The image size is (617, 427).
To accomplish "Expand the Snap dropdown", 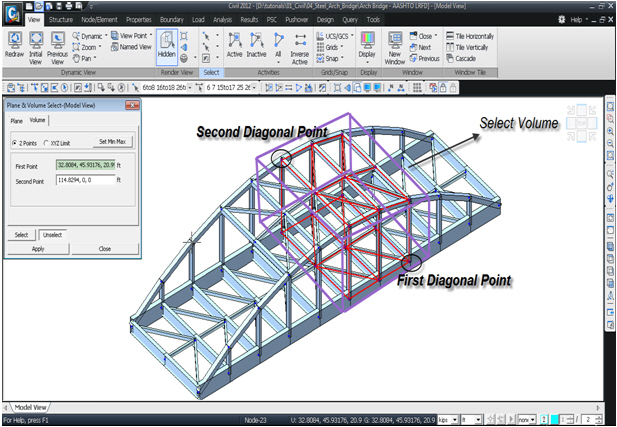I will pyautogui.click(x=334, y=58).
